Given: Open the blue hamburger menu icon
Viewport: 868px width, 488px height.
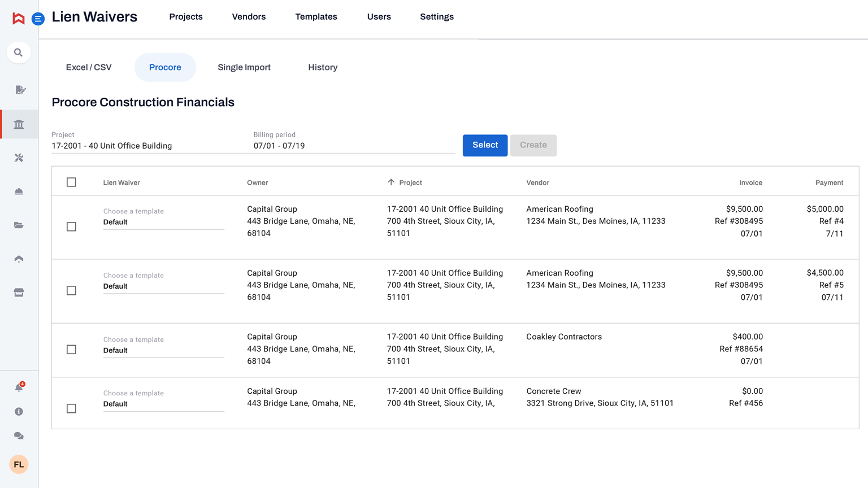Looking at the screenshot, I should click(38, 19).
